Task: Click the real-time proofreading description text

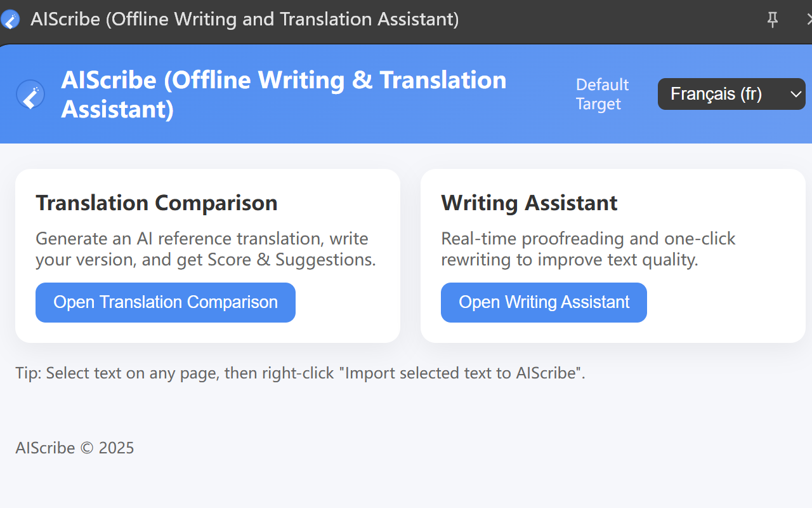Action: click(x=587, y=249)
